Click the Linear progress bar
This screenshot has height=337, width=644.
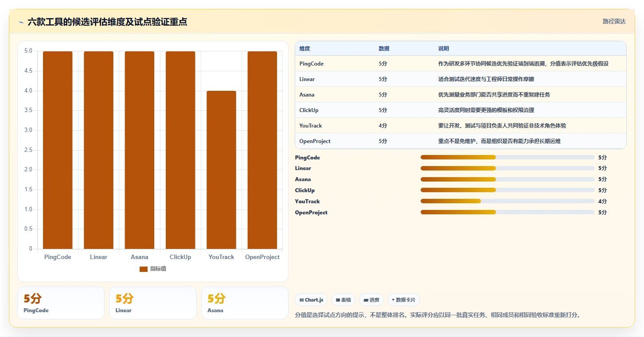(x=507, y=168)
